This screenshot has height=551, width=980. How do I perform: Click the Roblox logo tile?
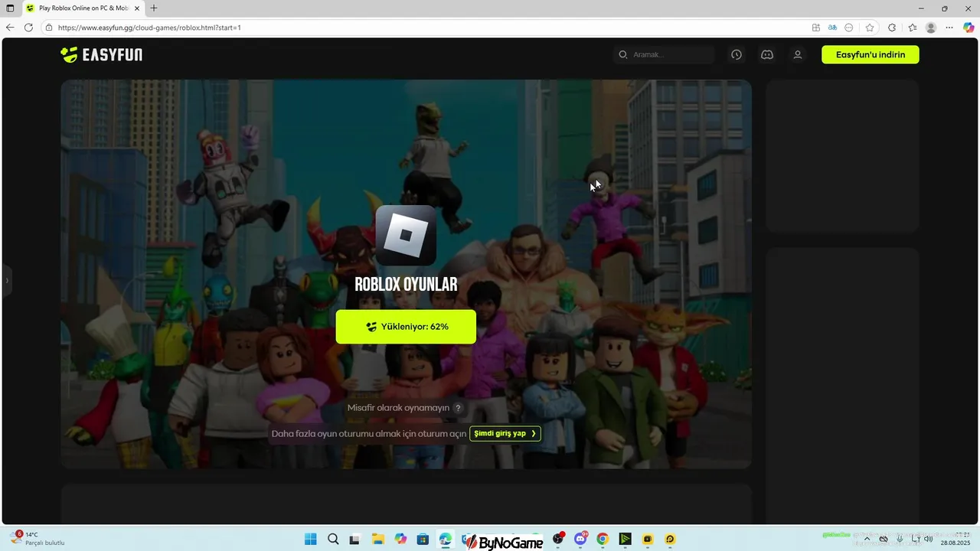(x=406, y=235)
